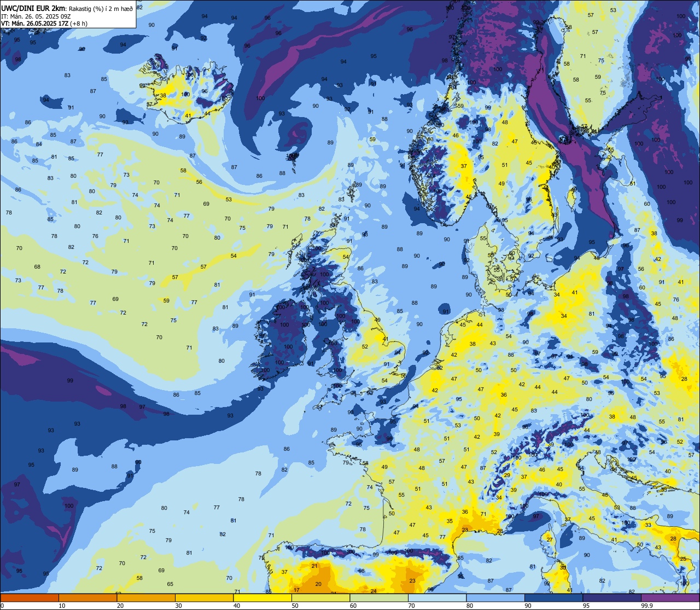Click the legend tick label "80"

pyautogui.click(x=470, y=606)
